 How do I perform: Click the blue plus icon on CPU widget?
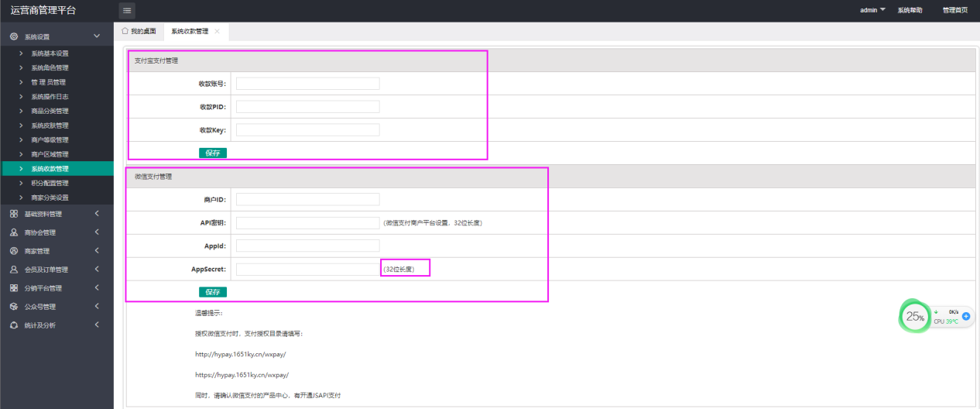pos(966,316)
